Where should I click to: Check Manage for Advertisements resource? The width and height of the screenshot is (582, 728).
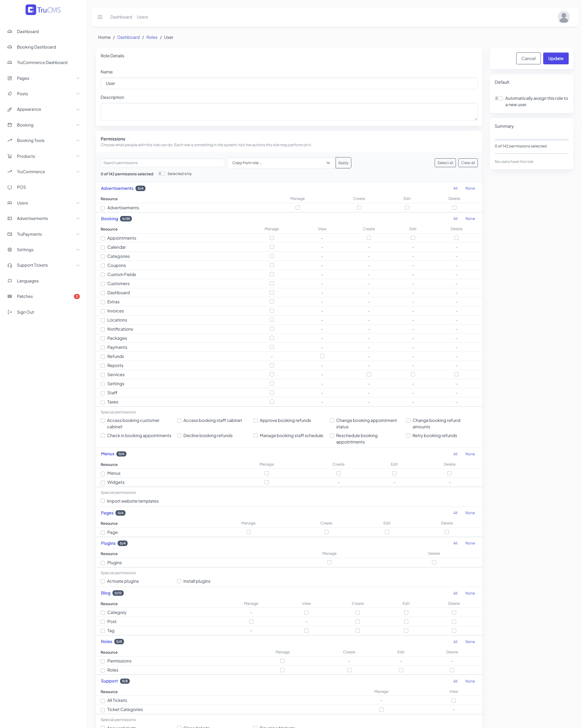[x=298, y=208]
